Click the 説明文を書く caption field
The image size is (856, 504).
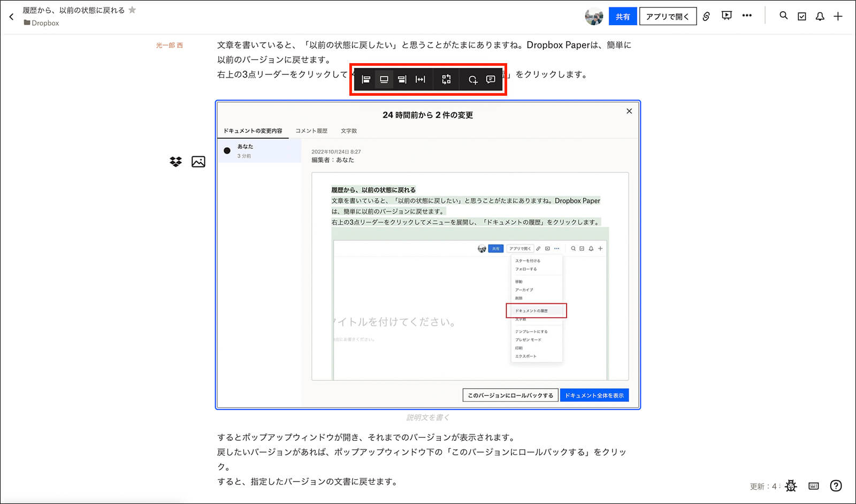pyautogui.click(x=428, y=418)
